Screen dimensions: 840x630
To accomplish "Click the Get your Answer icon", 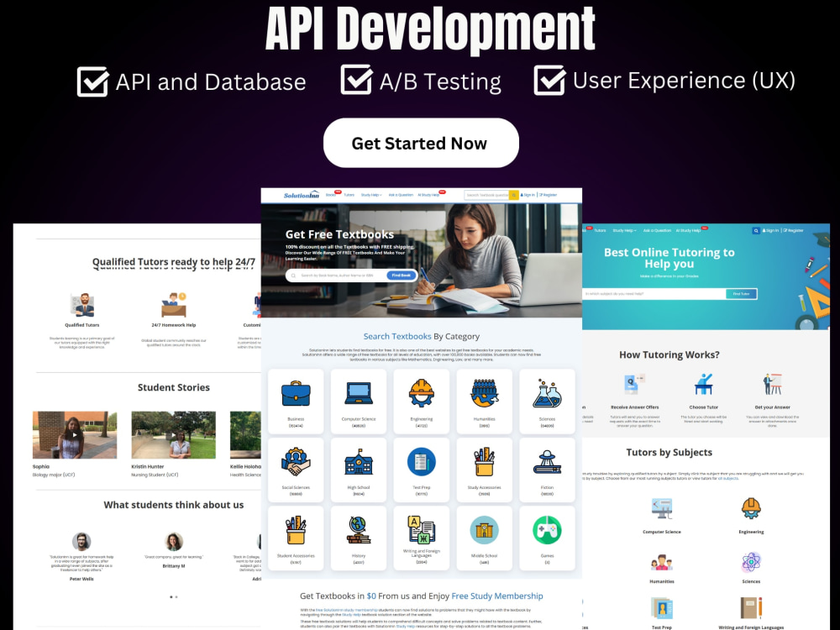I will tap(772, 385).
